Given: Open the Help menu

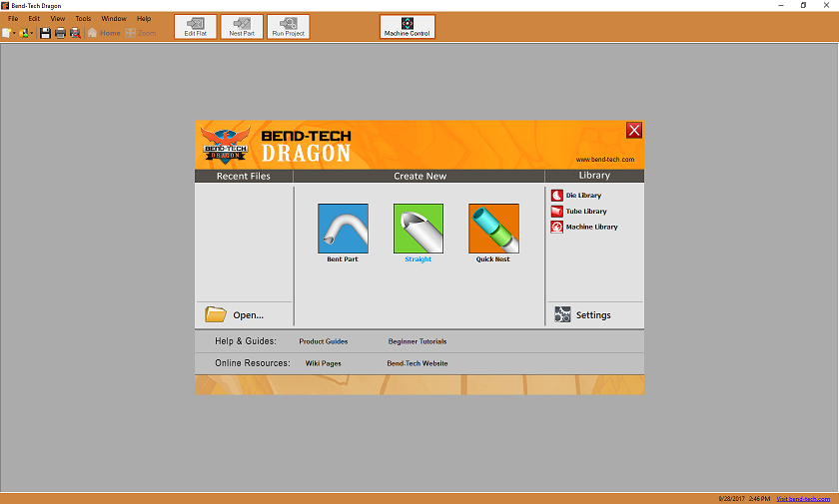Looking at the screenshot, I should pos(144,19).
